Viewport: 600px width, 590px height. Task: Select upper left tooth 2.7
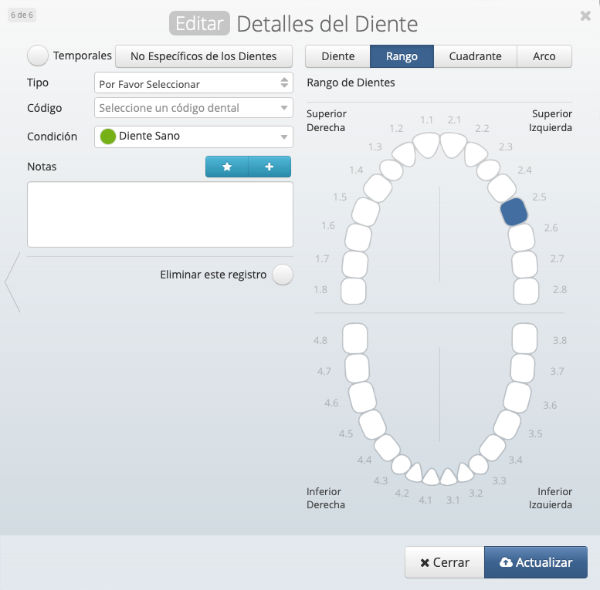coord(525,264)
